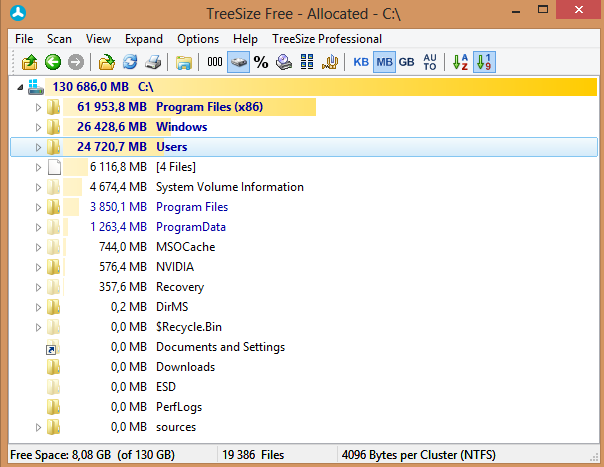Switch to percent view mode
Viewport: 604px width, 467px height.
click(x=261, y=62)
